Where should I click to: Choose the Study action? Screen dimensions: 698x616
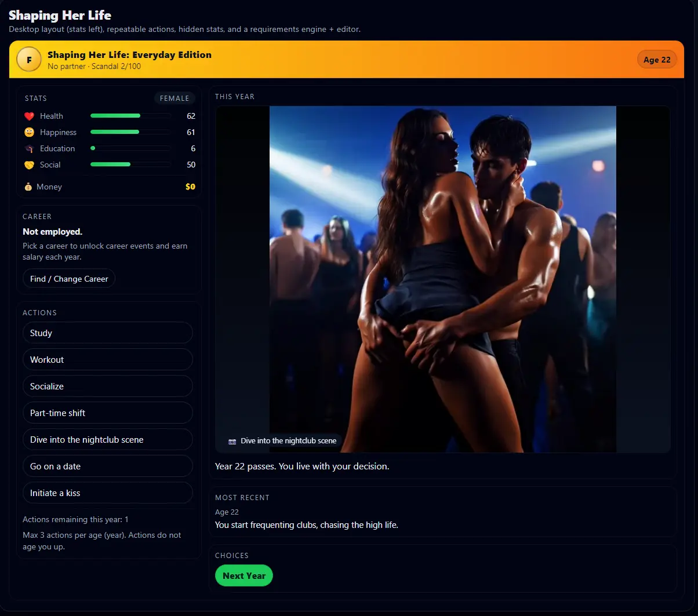(x=107, y=333)
